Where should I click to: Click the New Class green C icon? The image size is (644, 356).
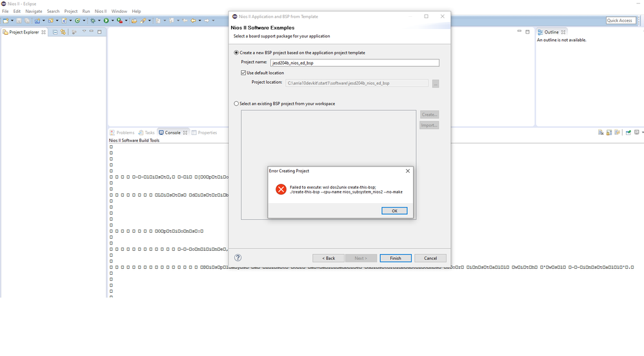[x=77, y=21]
